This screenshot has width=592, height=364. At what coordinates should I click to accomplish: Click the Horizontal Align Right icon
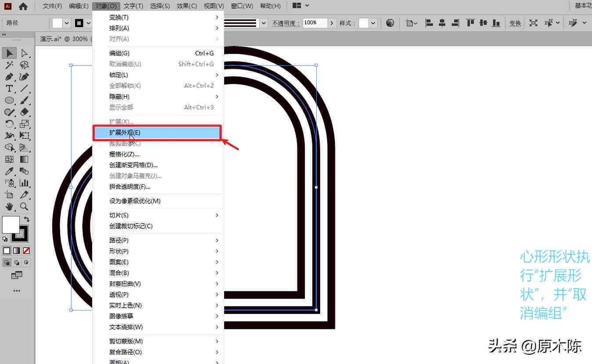click(x=455, y=23)
